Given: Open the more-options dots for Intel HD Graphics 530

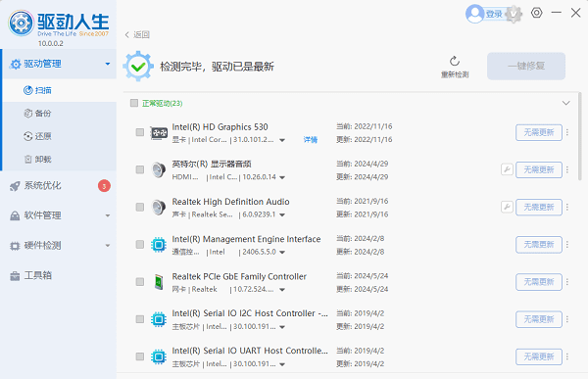Looking at the screenshot, I should click(567, 132).
